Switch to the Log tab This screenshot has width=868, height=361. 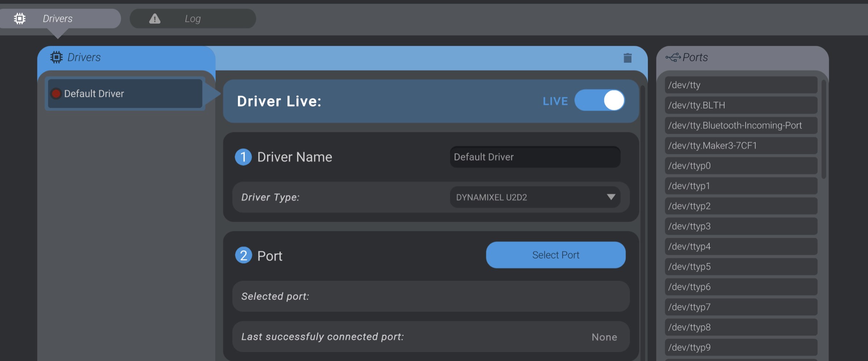[x=193, y=18]
